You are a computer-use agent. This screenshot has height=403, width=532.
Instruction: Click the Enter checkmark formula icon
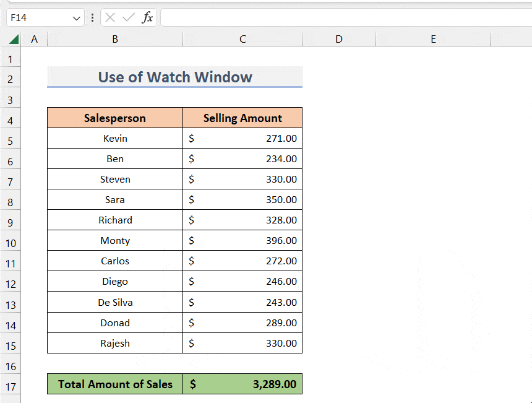point(128,17)
